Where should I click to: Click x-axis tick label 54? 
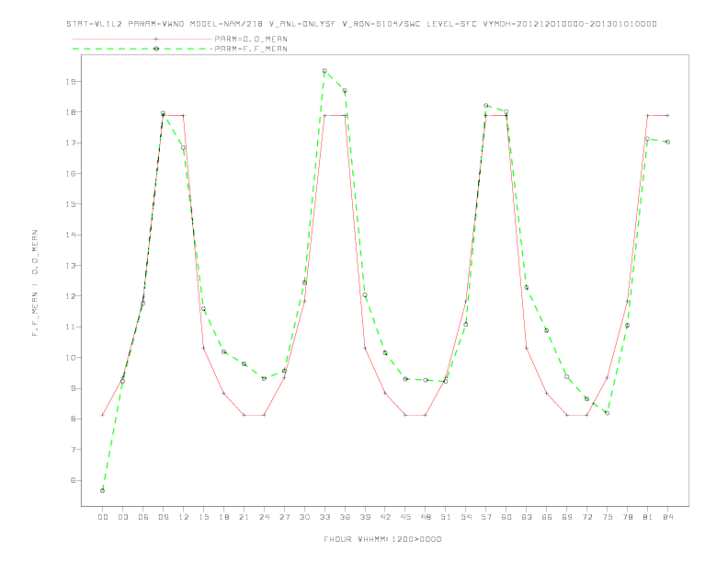point(466,517)
